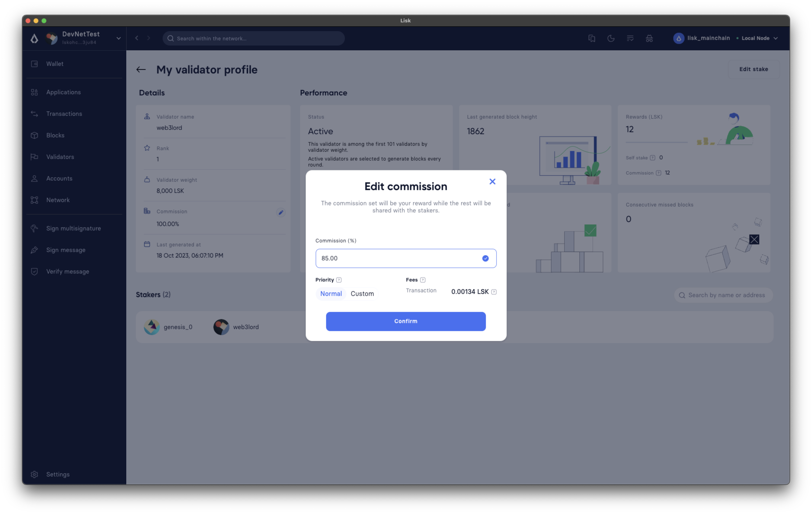Go forward with the header forward chevron
This screenshot has height=514, width=812.
click(x=149, y=38)
